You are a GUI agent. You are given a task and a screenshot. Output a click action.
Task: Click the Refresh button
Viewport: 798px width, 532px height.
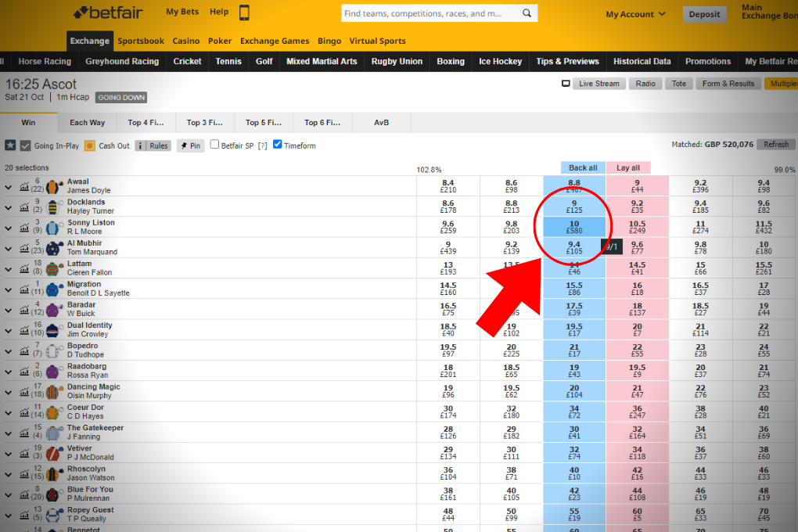(775, 144)
